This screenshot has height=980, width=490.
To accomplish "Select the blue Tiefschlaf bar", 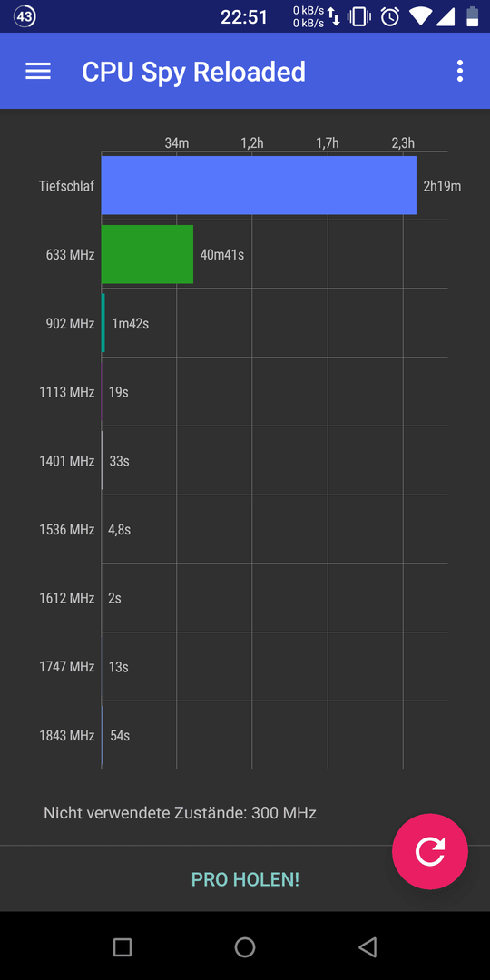I will (x=259, y=185).
